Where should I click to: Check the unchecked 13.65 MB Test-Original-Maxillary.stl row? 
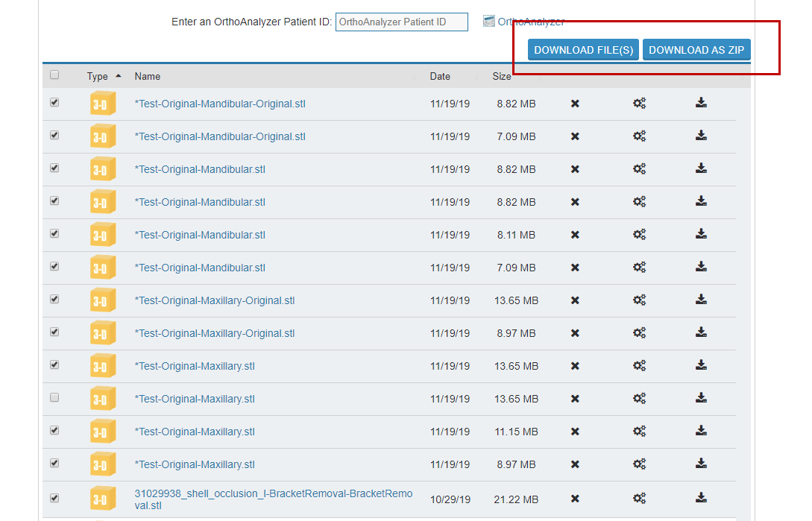tap(54, 398)
